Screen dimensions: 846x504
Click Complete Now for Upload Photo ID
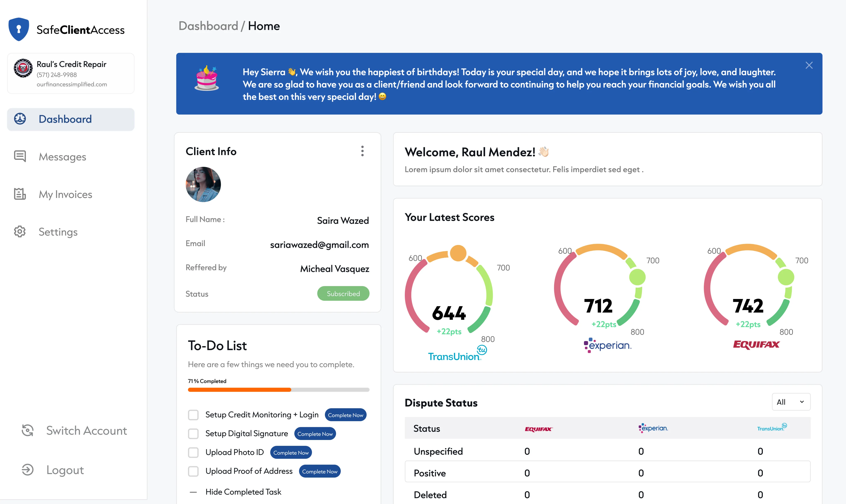tap(291, 452)
